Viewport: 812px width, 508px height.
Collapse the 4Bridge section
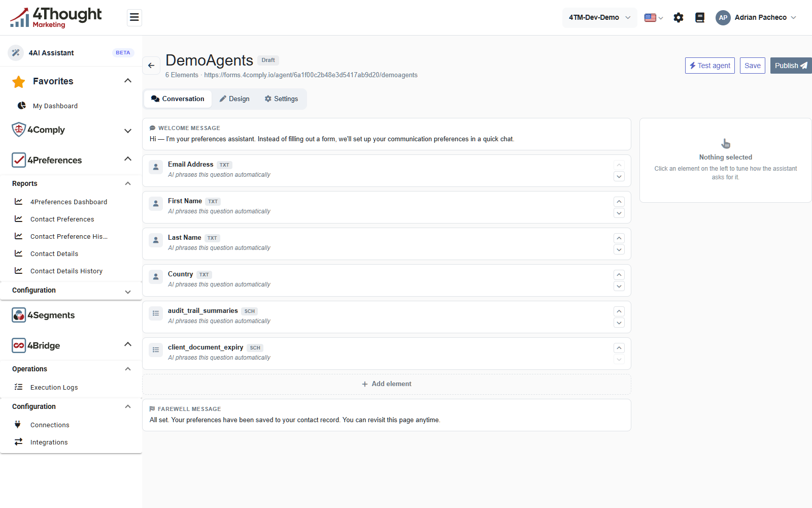128,344
